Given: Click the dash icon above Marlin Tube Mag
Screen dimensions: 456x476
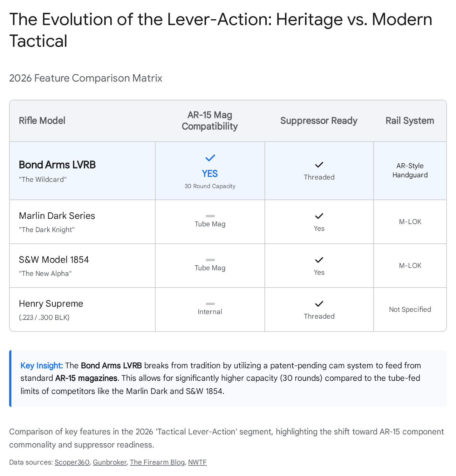Looking at the screenshot, I should pyautogui.click(x=210, y=216).
